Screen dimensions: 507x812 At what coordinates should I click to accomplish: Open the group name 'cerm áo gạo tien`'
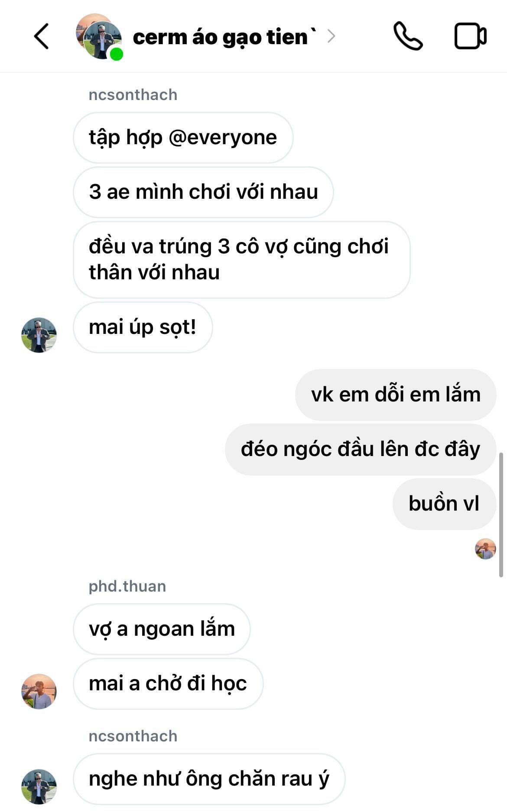click(224, 37)
